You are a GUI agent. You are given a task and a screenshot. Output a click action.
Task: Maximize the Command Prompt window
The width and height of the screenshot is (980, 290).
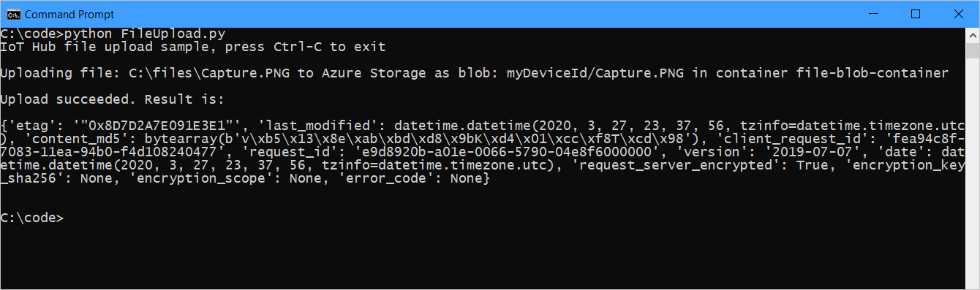point(916,14)
